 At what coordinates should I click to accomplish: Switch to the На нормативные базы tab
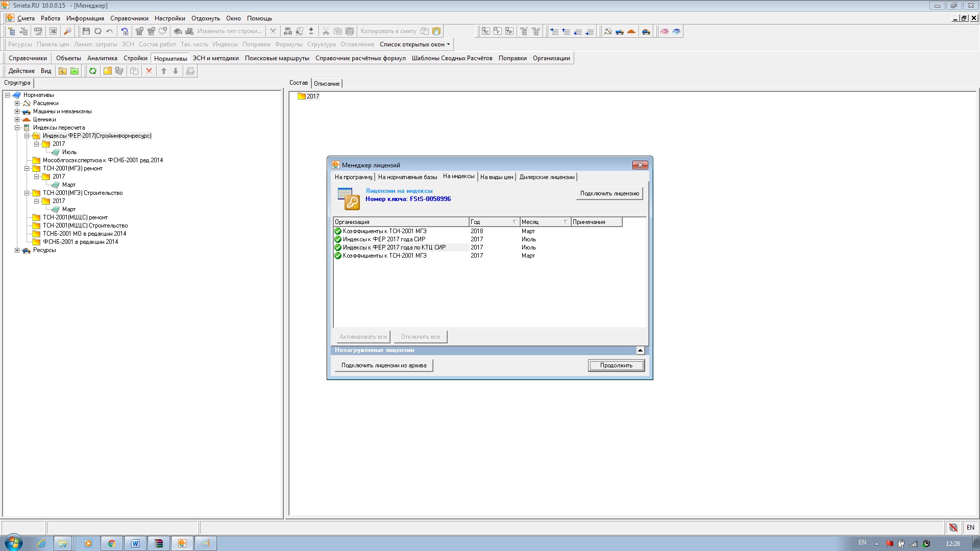pos(407,177)
